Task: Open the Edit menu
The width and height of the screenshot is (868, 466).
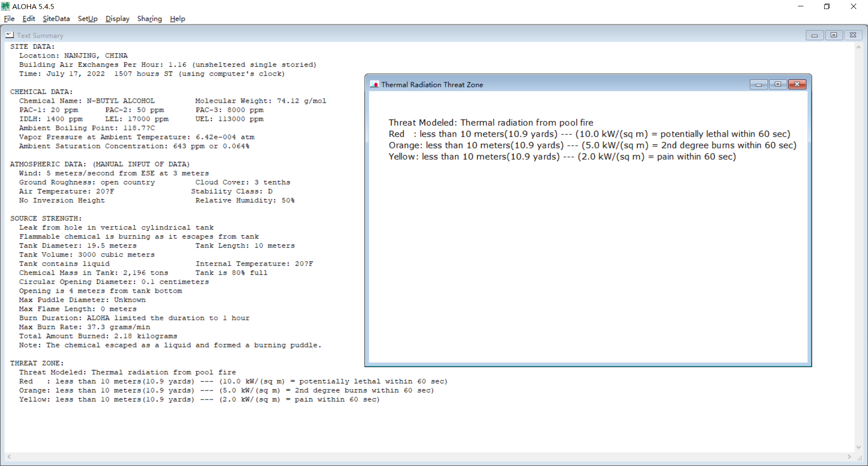Action: 28,19
